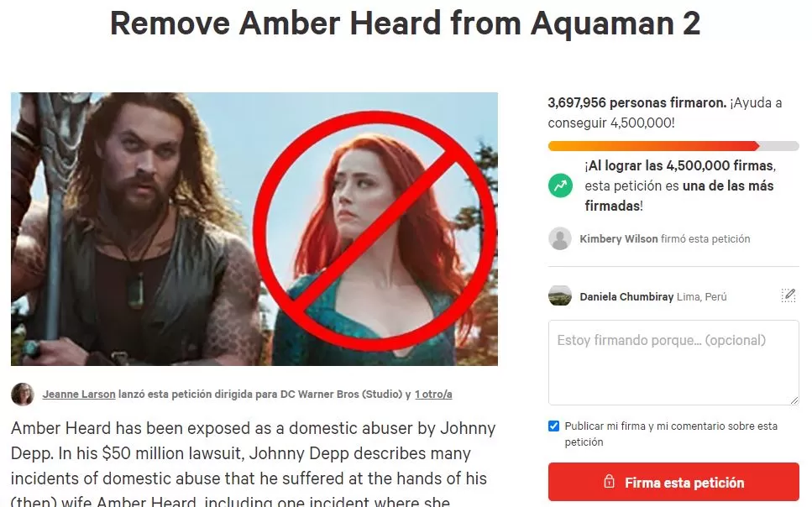The width and height of the screenshot is (812, 507).
Task: Click the Remove Amber Heard petition title
Action: 406,24
